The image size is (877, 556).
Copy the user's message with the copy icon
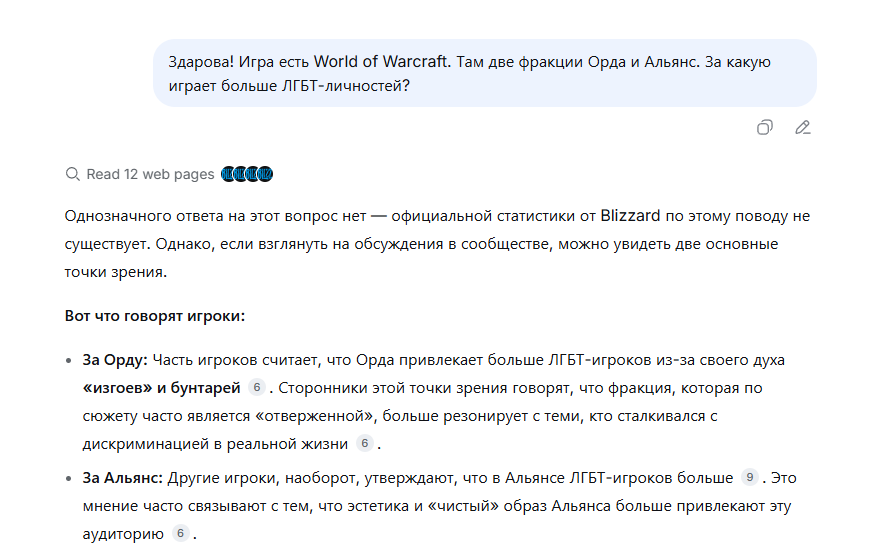[x=765, y=128]
